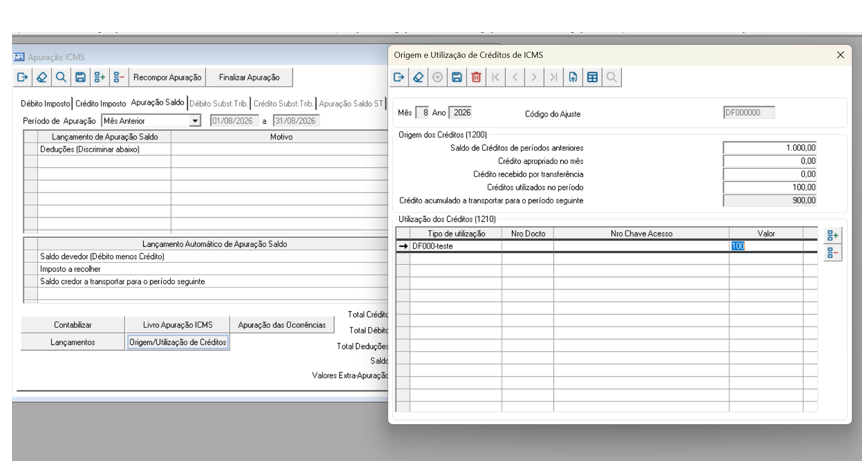
Task: Click Motivo column header
Action: click(x=280, y=137)
